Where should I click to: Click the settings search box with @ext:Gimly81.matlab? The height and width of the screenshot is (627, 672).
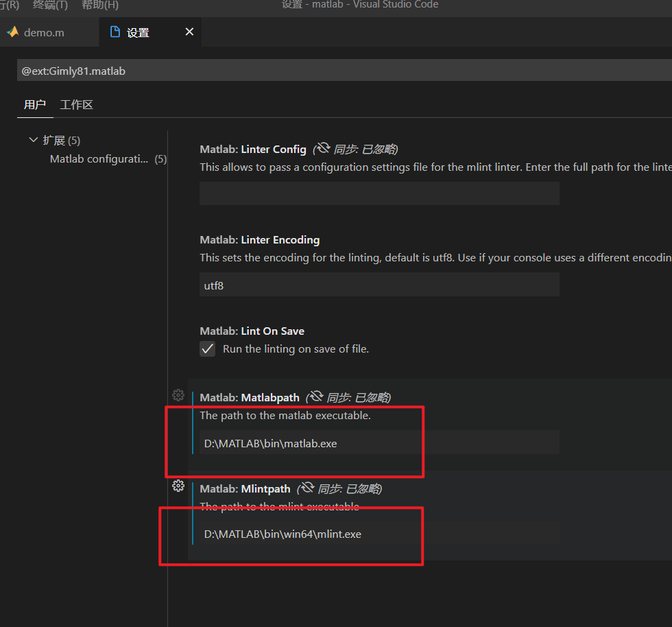344,71
